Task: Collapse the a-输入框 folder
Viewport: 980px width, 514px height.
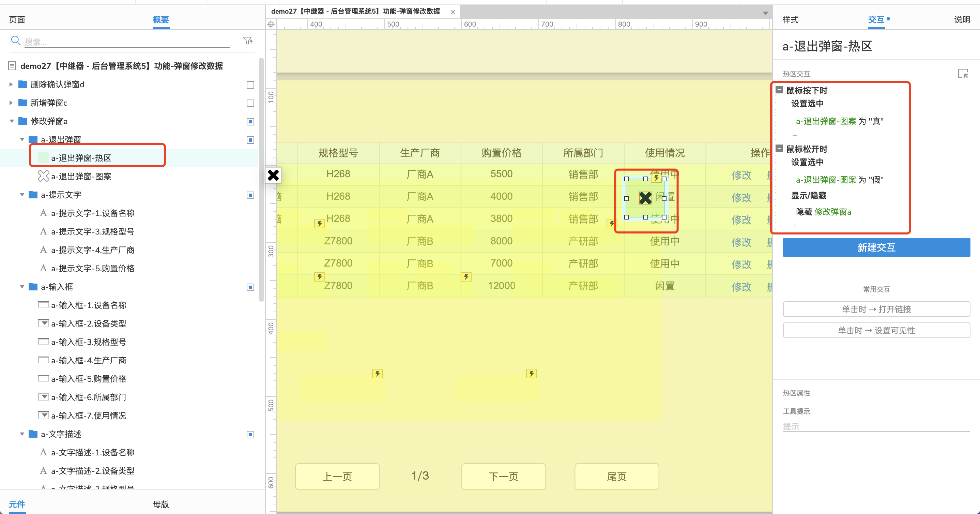Action: tap(22, 287)
